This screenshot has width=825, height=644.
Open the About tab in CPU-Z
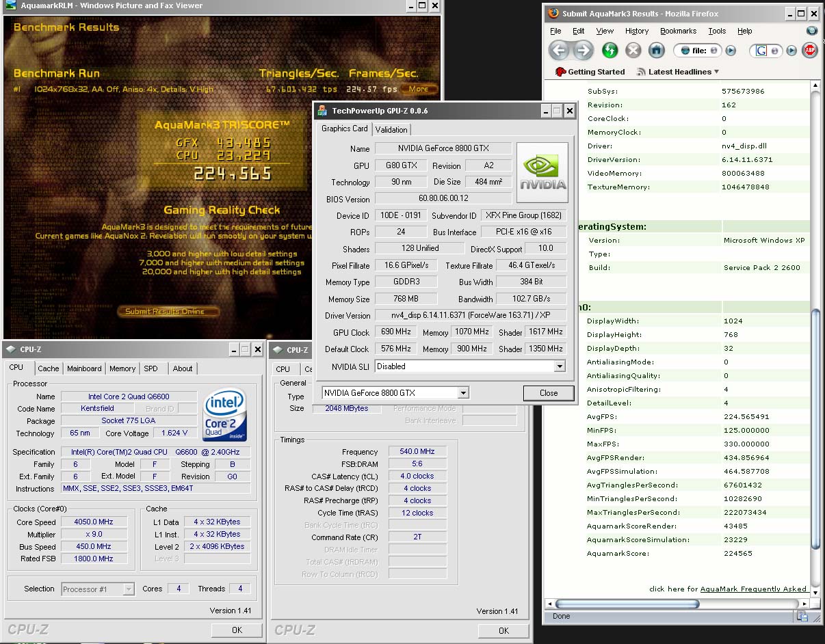(x=183, y=368)
